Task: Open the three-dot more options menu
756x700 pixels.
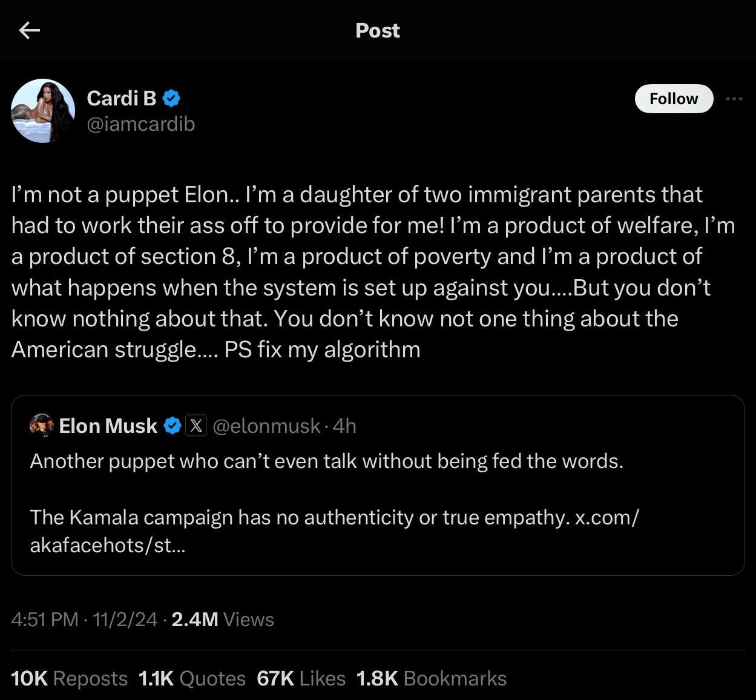Action: (x=734, y=99)
